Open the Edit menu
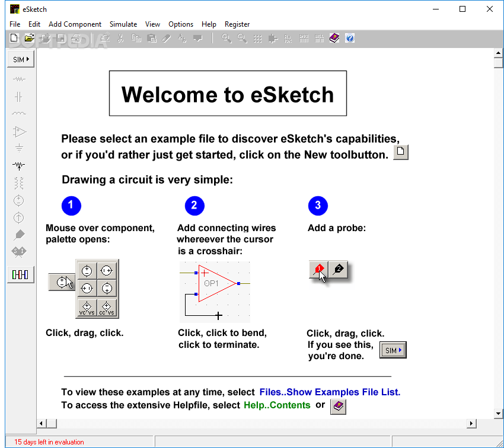Screen dimensions: 504x448 point(34,24)
